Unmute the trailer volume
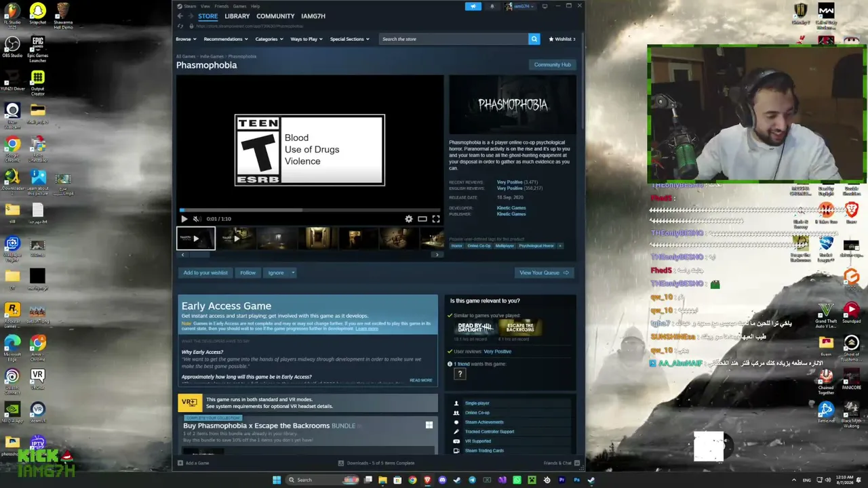Image resolution: width=868 pixels, height=488 pixels. (197, 219)
